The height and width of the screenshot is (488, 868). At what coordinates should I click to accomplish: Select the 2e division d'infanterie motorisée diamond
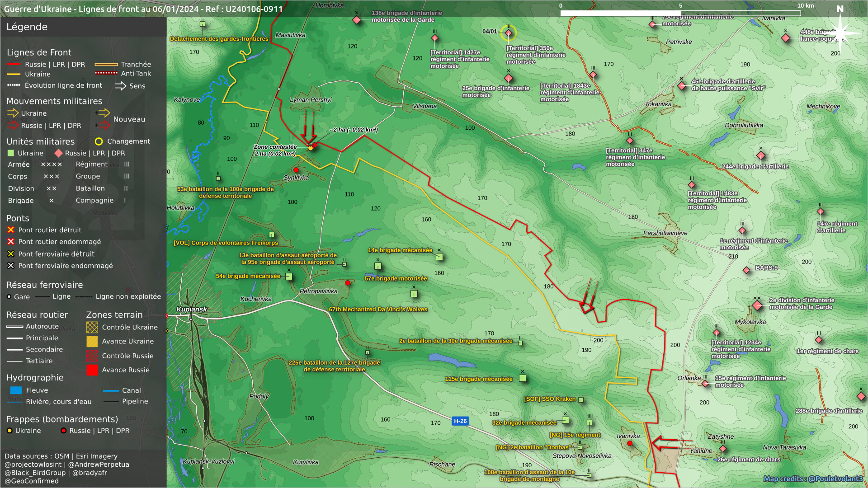click(758, 305)
